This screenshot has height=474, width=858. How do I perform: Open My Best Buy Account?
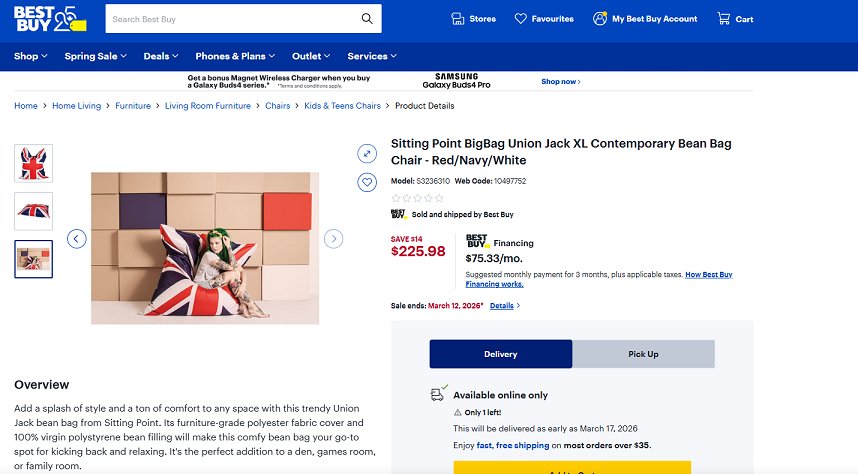tap(644, 19)
